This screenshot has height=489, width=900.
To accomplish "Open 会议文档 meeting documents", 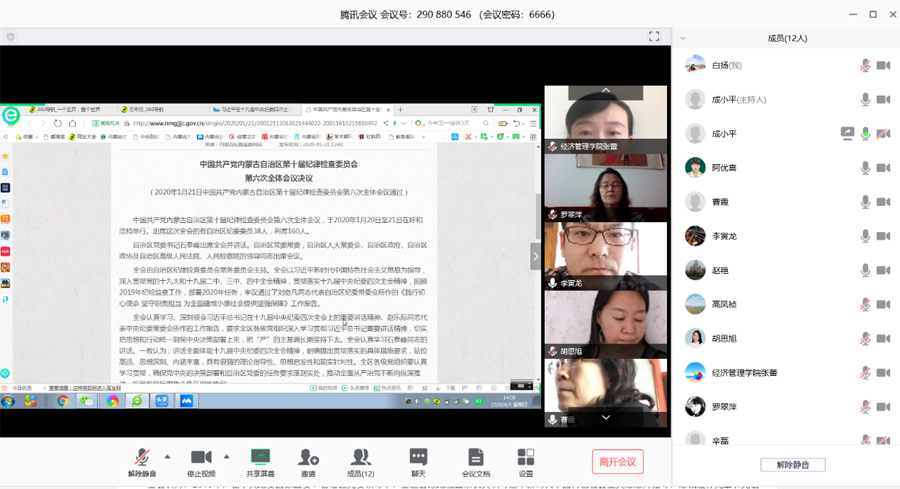I will click(476, 458).
